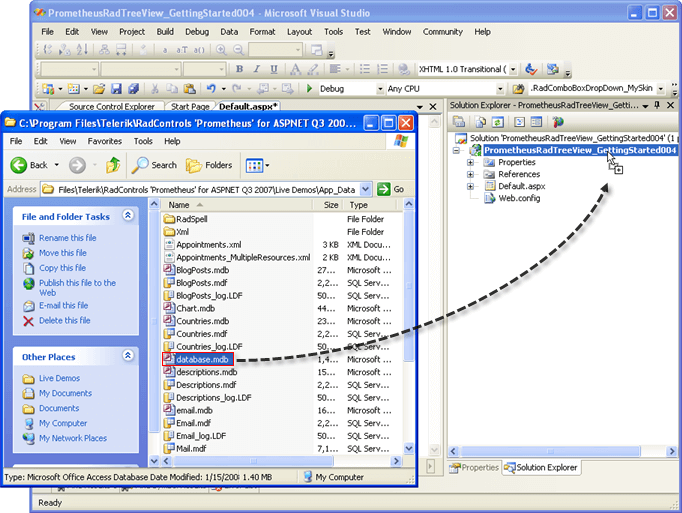Switch to the Start Page tab
682x513 pixels.
[x=190, y=106]
